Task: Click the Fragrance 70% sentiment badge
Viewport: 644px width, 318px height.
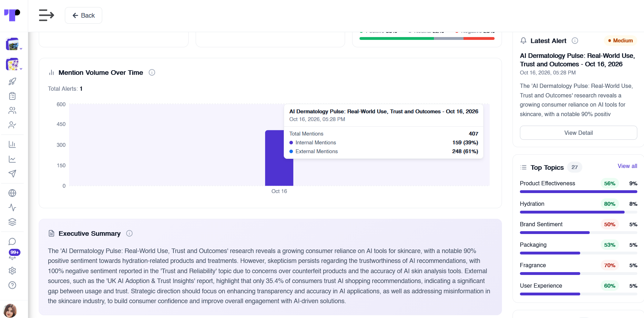Action: [x=609, y=265]
